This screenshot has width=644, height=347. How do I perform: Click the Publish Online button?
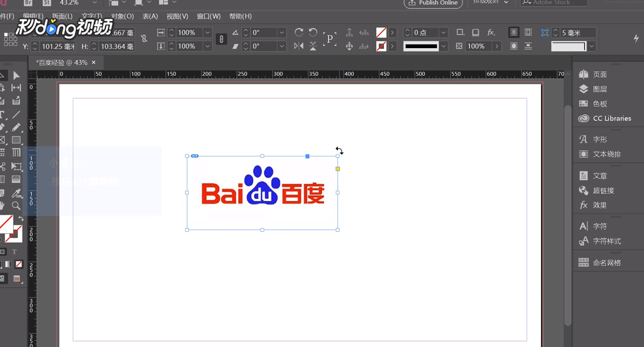433,3
